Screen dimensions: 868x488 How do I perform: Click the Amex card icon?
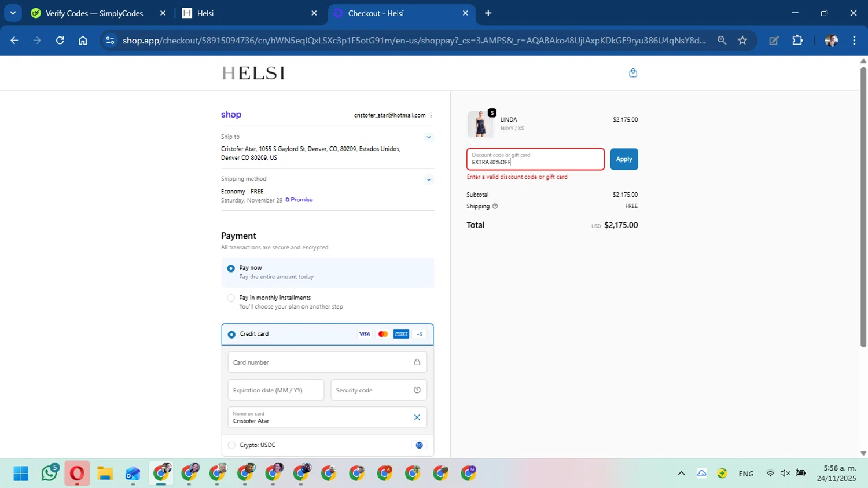401,334
